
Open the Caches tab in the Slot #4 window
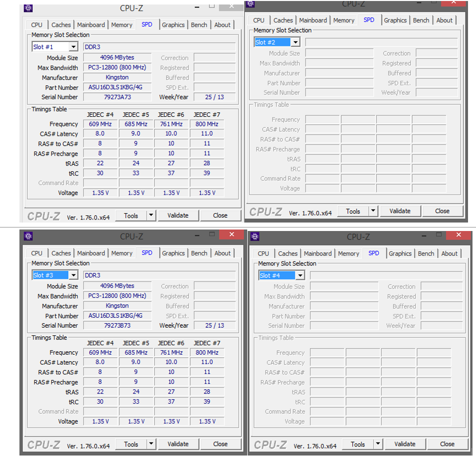click(x=288, y=253)
